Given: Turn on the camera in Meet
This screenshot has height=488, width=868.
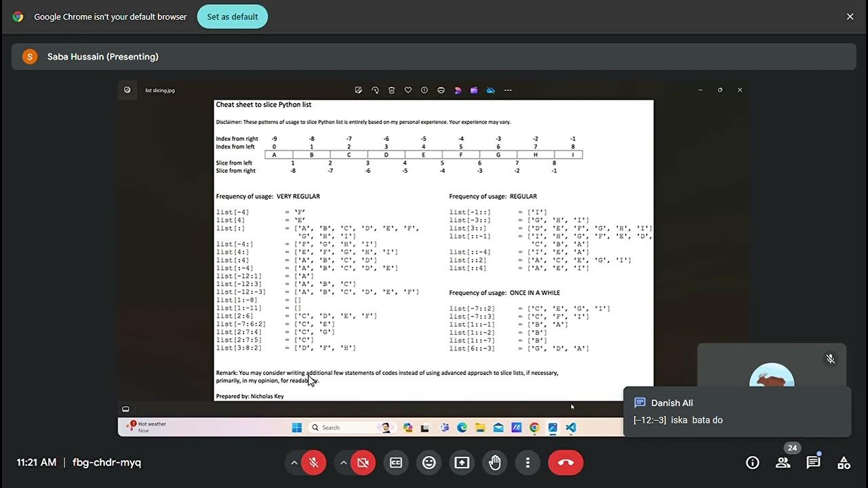Looking at the screenshot, I should pyautogui.click(x=363, y=462).
